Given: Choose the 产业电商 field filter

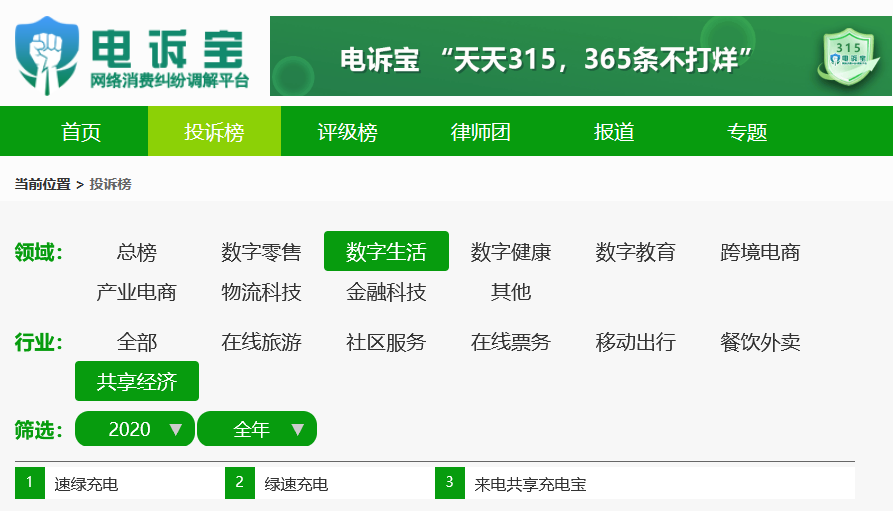Looking at the screenshot, I should (137, 292).
